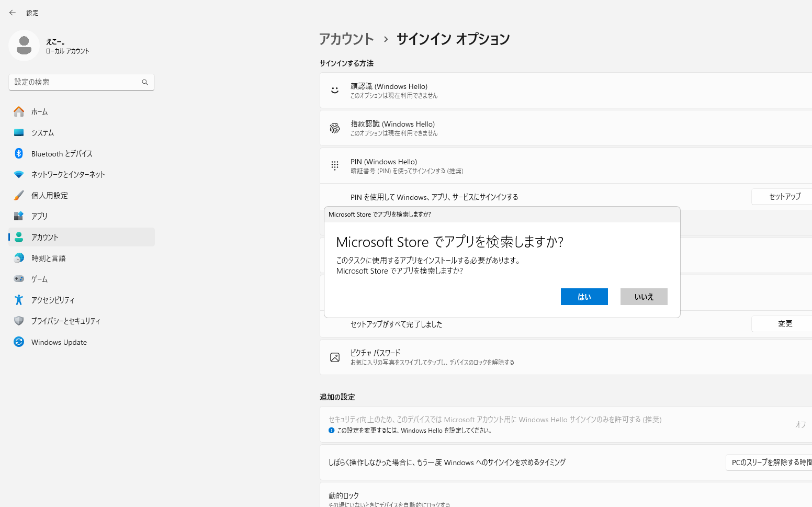
Task: Select アカウント in the sidebar
Action: click(82, 237)
